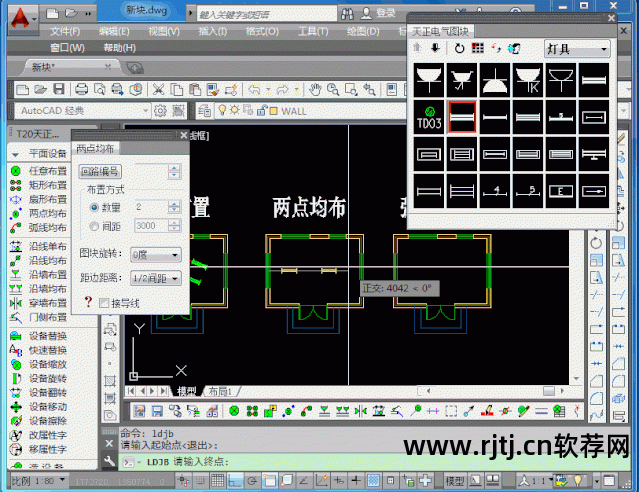Click the Print icon in the toolbar
Image resolution: width=639 pixels, height=492 pixels.
[x=82, y=88]
